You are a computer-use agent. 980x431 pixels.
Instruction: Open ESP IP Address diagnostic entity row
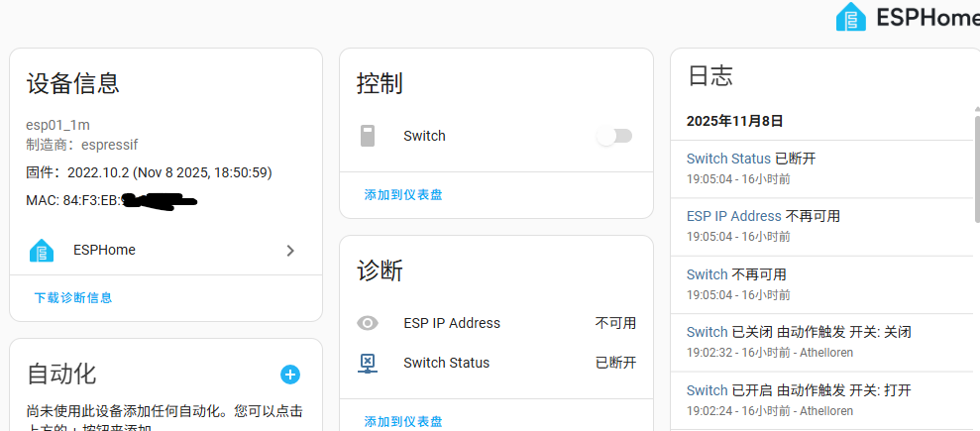click(496, 323)
